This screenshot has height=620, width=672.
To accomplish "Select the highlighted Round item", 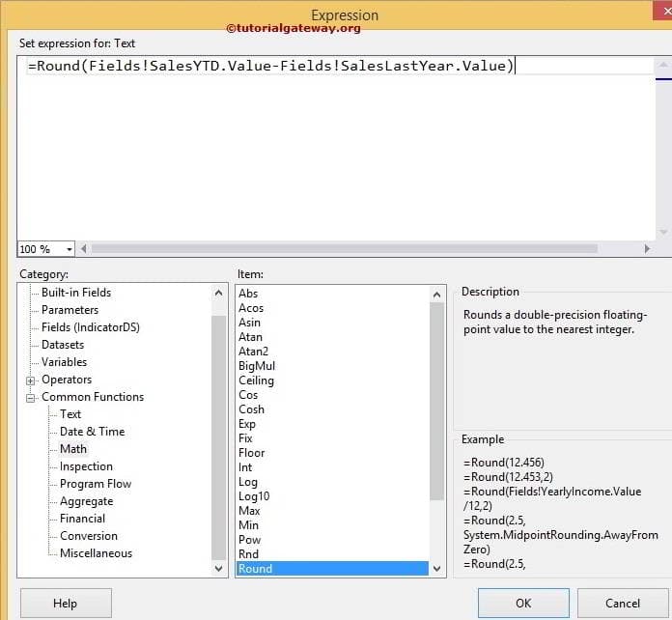I will 332,569.
